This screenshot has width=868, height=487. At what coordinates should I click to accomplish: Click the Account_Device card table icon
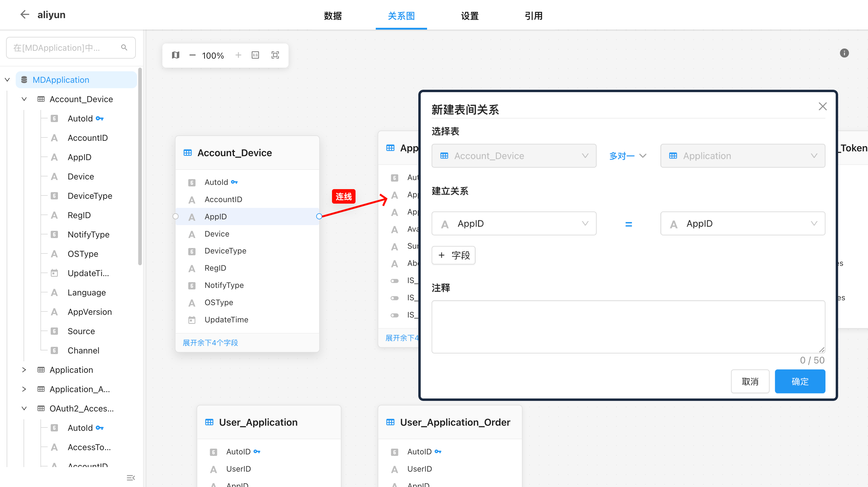tap(187, 153)
